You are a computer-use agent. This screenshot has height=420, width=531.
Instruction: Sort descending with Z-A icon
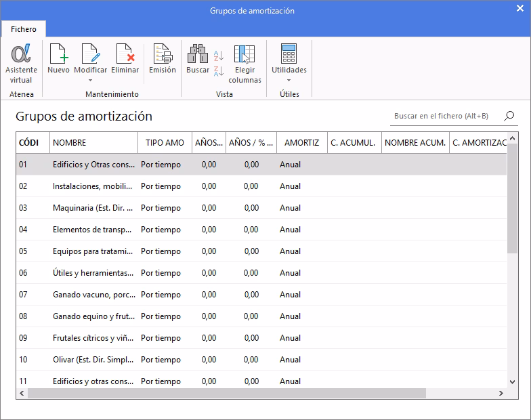[x=219, y=71]
